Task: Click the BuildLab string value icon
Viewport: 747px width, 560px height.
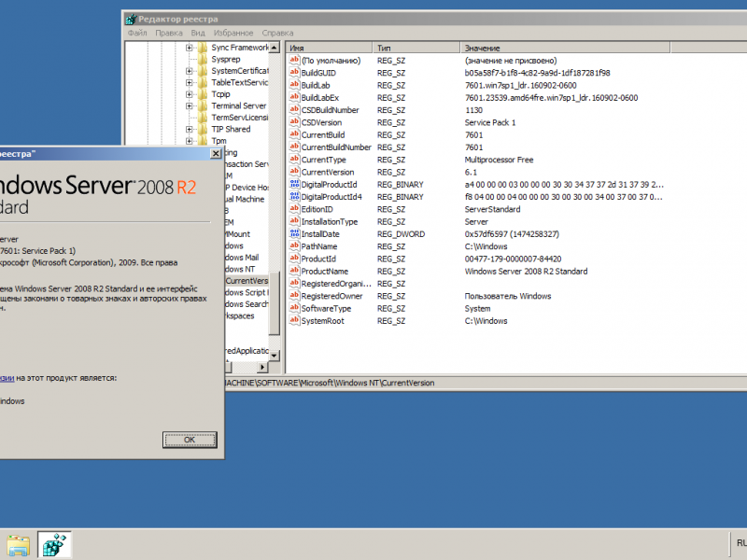Action: [x=294, y=85]
